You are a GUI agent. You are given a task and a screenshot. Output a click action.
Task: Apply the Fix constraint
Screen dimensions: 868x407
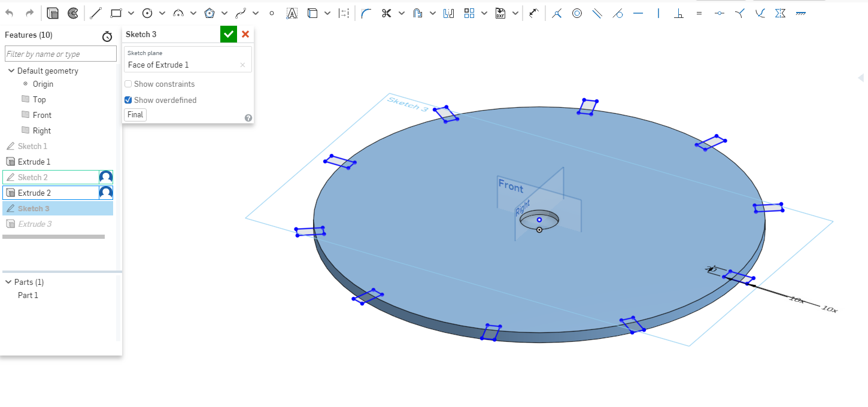pos(800,13)
